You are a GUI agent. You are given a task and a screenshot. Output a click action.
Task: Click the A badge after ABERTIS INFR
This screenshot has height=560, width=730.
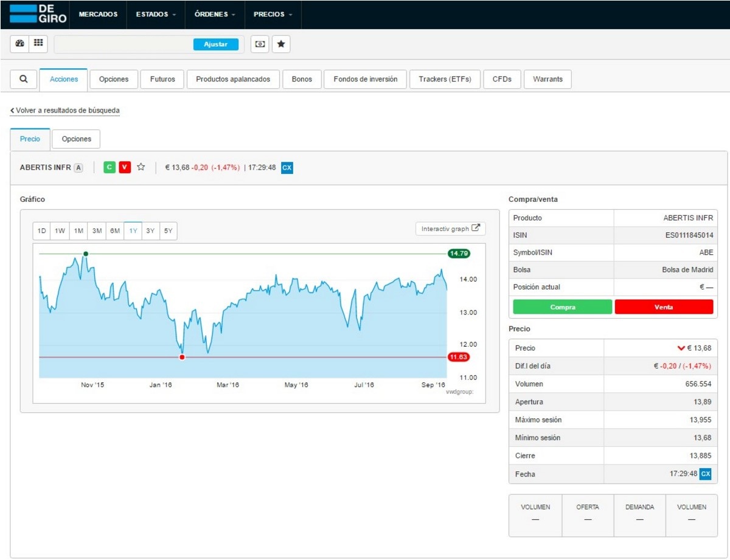[x=78, y=168]
